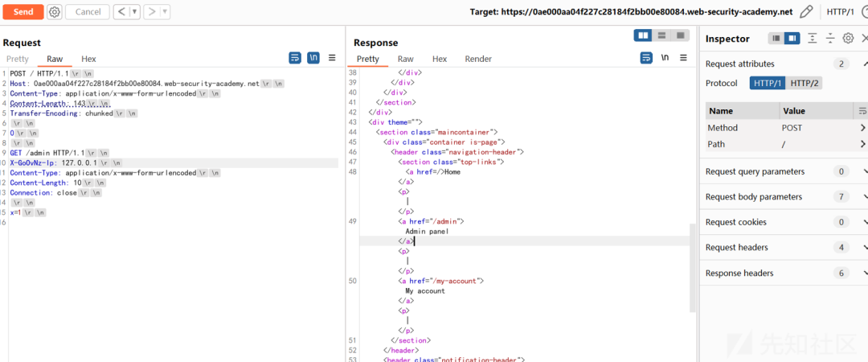Open the Request panel hamburger menu

click(332, 58)
